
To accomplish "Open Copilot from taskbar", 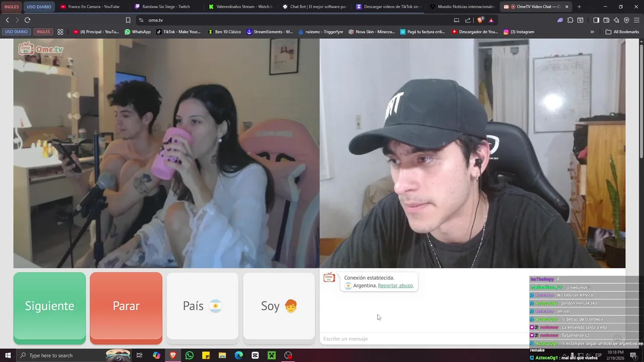I will pos(156,355).
